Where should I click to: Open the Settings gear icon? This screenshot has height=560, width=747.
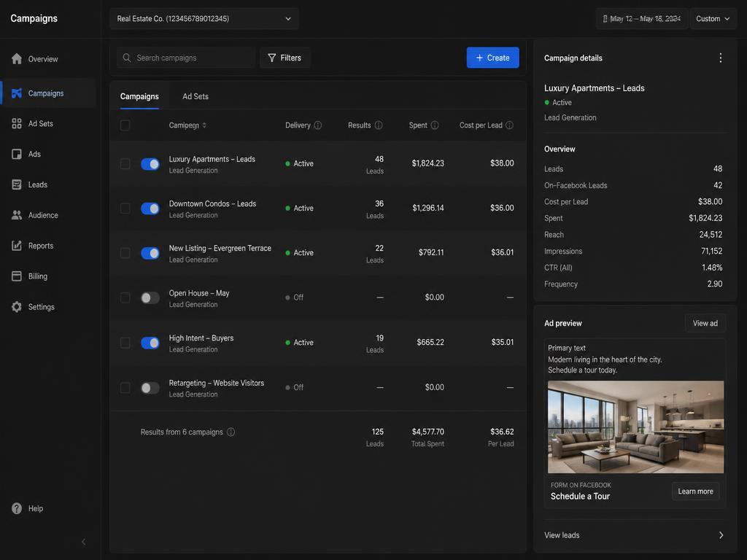click(17, 307)
